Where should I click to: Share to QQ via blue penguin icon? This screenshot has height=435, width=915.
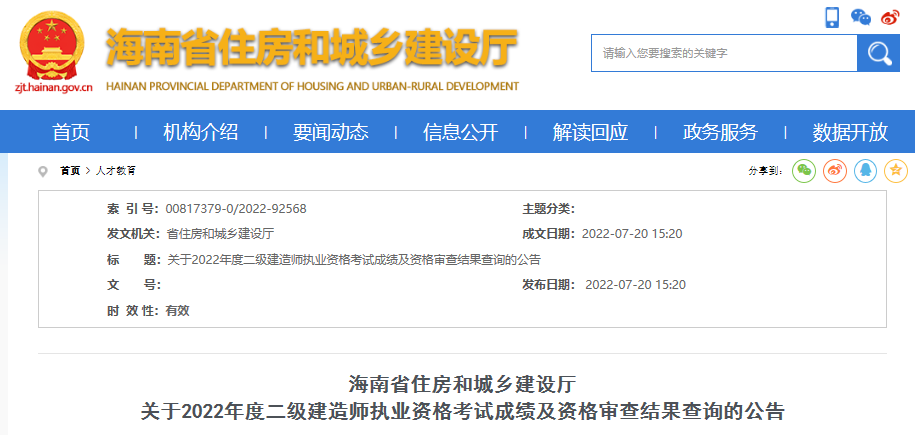coord(865,170)
